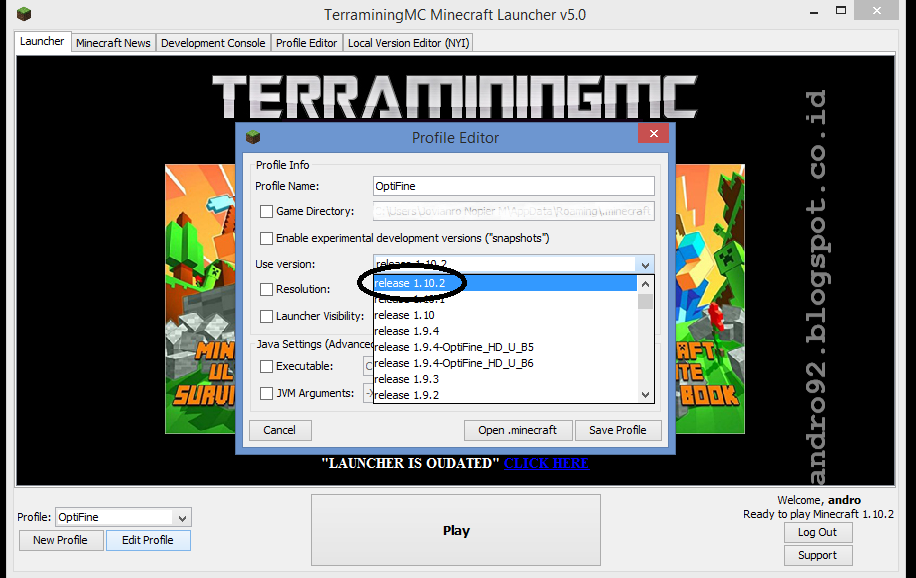This screenshot has height=578, width=916.
Task: Collapse the Use version dropdown arrow
Action: (645, 265)
